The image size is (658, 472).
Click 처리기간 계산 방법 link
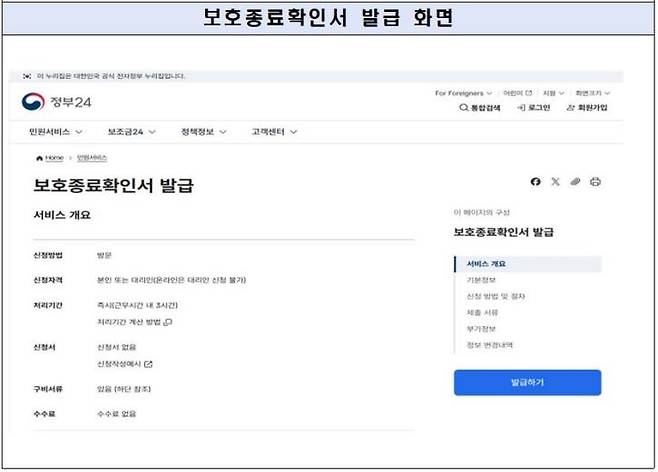pyautogui.click(x=134, y=322)
